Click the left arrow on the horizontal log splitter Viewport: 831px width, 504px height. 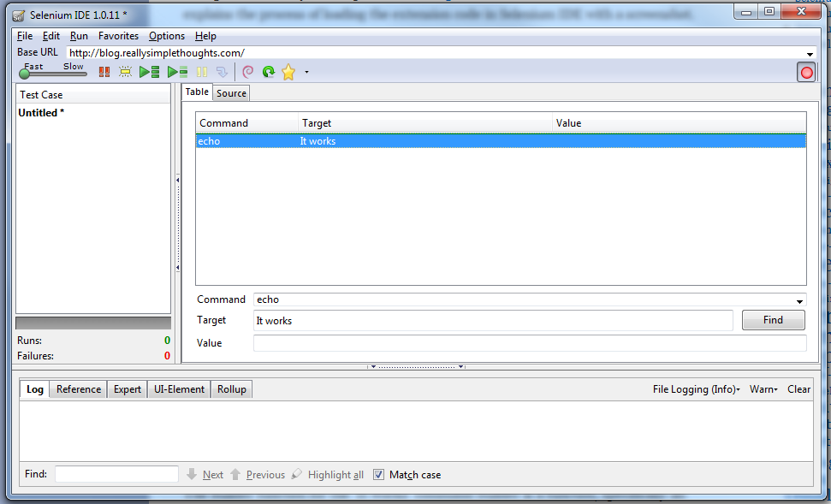[x=373, y=367]
